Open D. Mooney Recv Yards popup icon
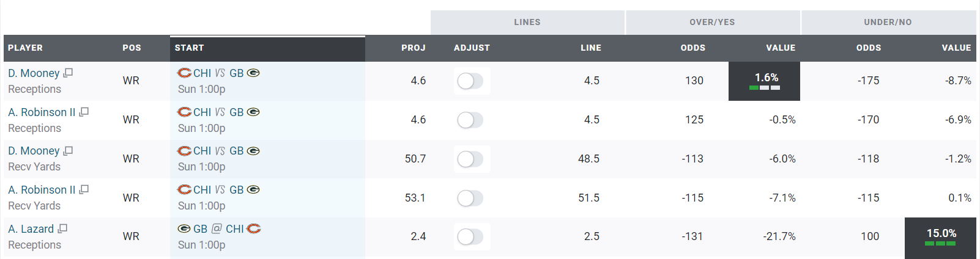The height and width of the screenshot is (259, 980). pyautogui.click(x=68, y=150)
